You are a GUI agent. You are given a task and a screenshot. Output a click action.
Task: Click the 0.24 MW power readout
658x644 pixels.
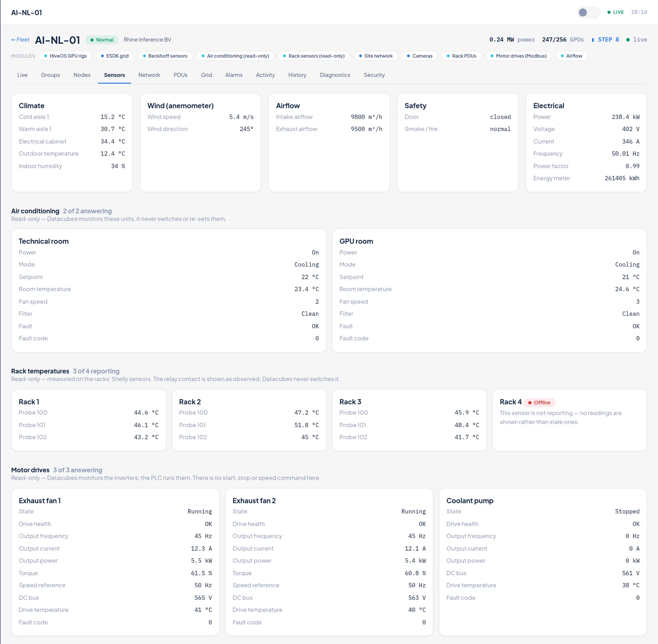tap(512, 39)
